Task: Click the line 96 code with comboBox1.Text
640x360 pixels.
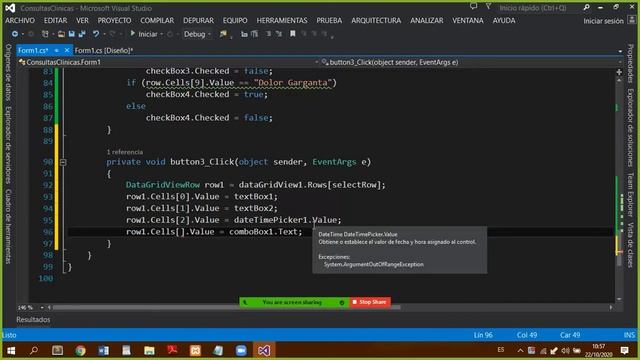Action: coord(214,232)
